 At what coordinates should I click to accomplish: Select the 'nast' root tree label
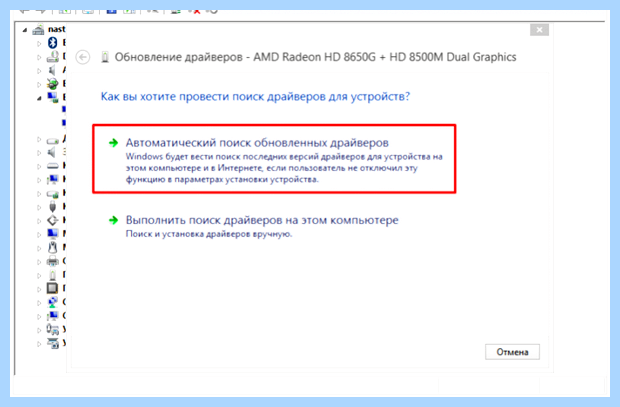pyautogui.click(x=57, y=29)
